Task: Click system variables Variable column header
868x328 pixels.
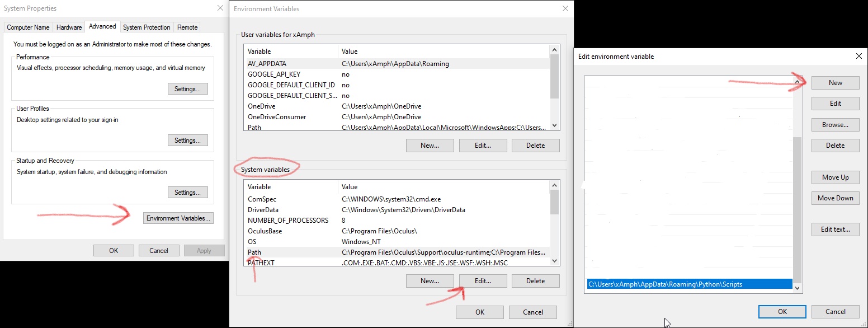Action: (291, 187)
